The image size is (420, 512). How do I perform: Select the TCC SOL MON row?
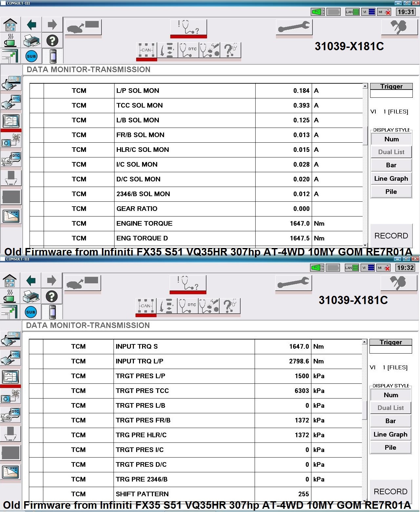point(196,105)
